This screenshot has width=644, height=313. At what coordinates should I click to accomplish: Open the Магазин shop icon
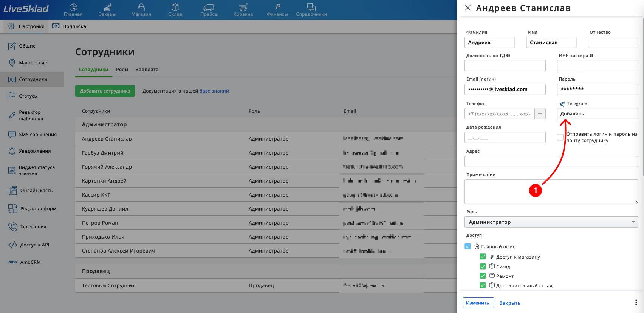141,10
